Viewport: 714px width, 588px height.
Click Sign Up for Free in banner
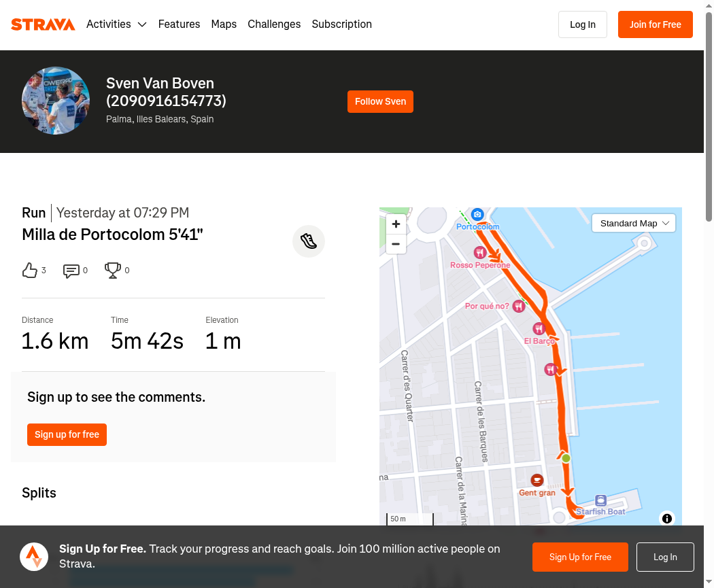(x=580, y=557)
